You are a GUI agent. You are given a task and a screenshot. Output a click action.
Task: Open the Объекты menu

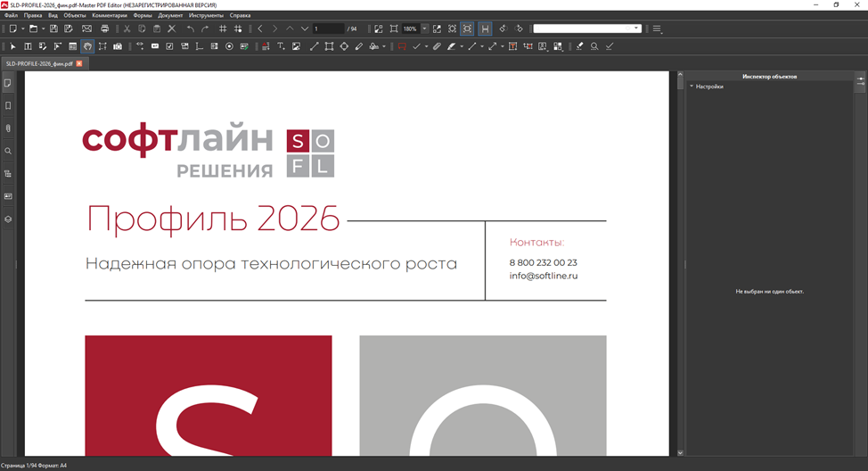click(x=75, y=15)
